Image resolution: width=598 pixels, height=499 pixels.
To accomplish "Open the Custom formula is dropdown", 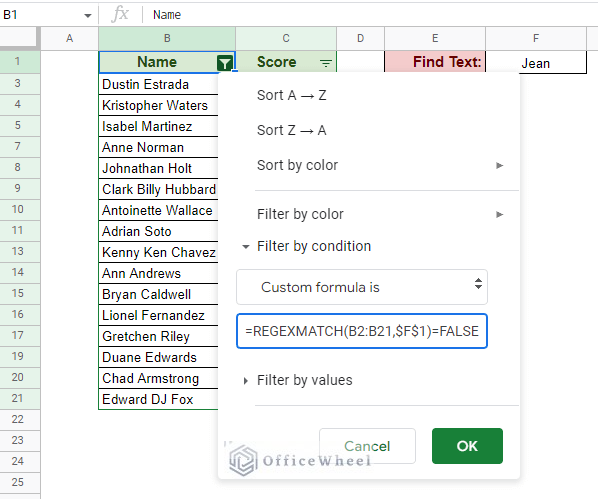I will coord(362,287).
